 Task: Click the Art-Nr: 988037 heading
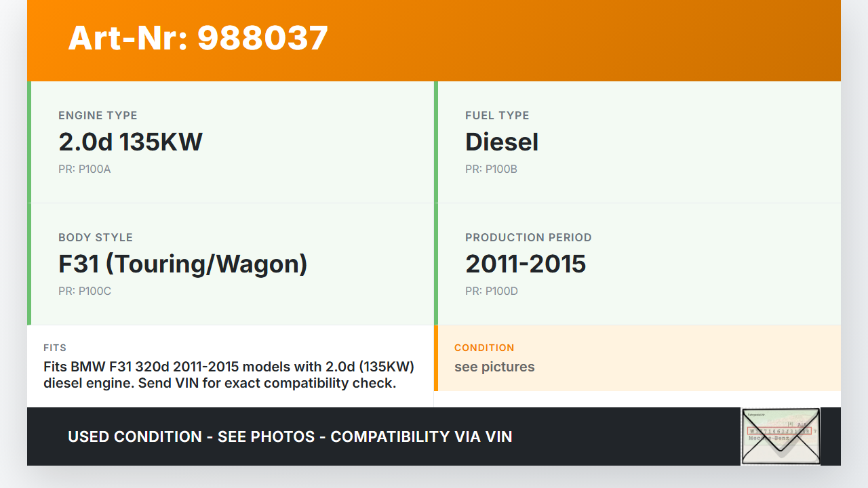198,38
